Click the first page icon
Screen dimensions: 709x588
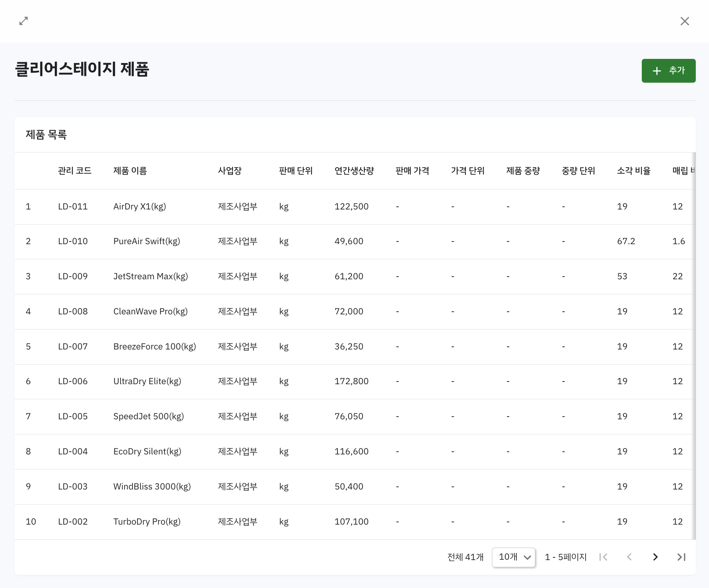coord(603,557)
